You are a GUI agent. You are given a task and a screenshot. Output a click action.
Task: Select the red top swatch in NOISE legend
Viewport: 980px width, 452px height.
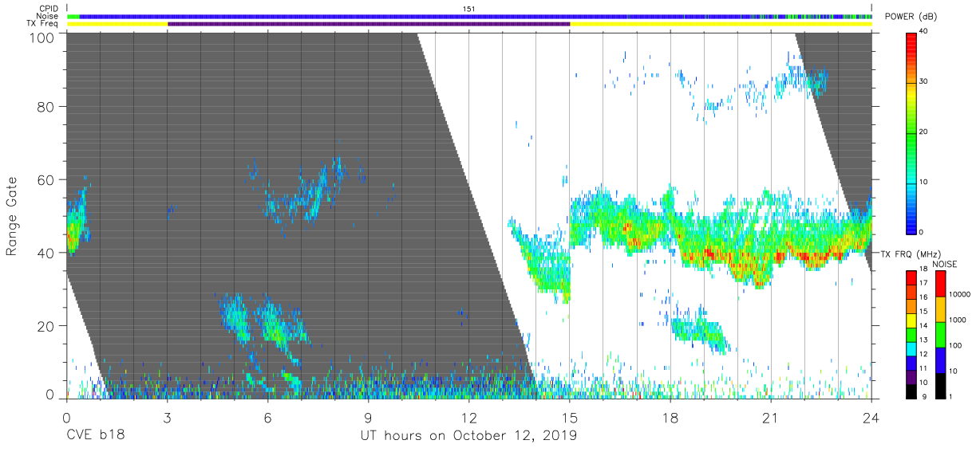(941, 283)
